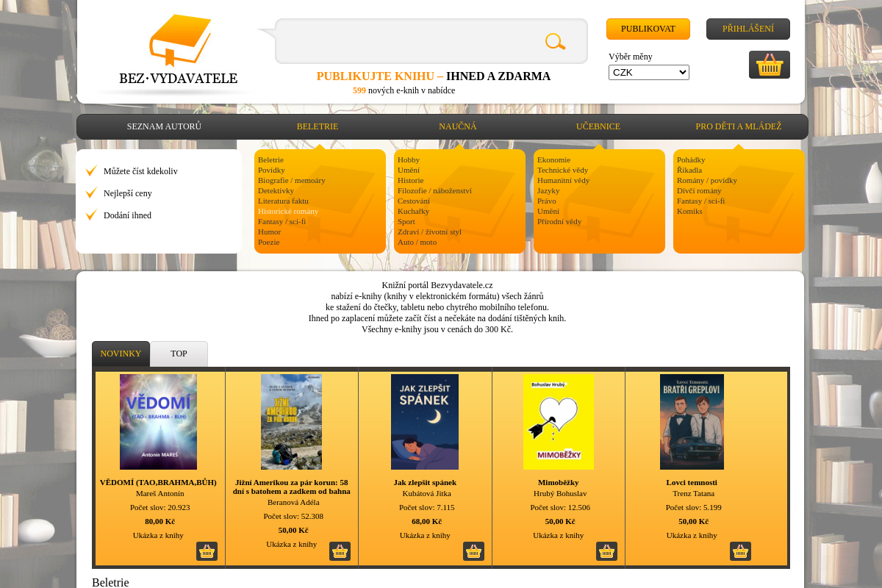This screenshot has height=588, width=882.
Task: Click the magnifier search icon
Action: tap(555, 42)
